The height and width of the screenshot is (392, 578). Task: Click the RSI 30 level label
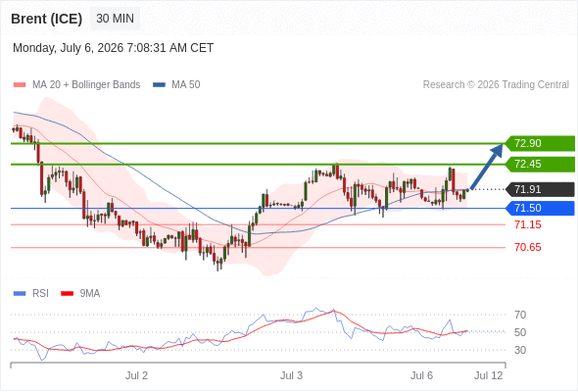pos(520,350)
